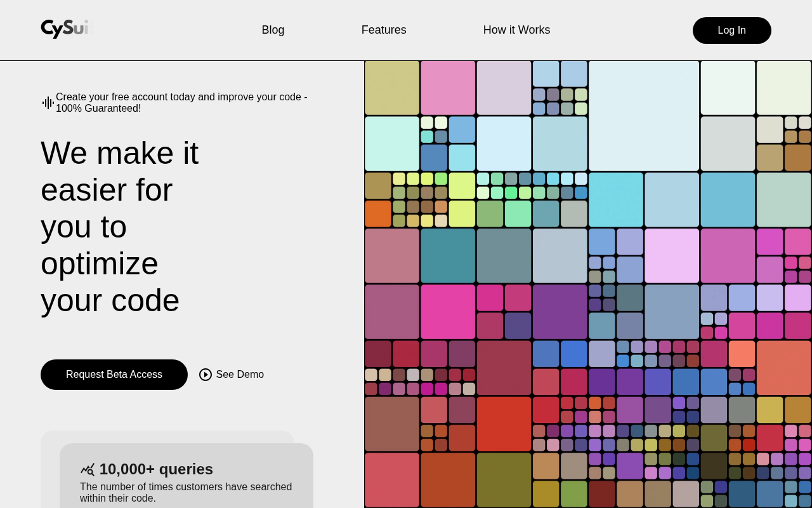This screenshot has width=812, height=508.
Task: Open the See Demo link
Action: coord(240,375)
